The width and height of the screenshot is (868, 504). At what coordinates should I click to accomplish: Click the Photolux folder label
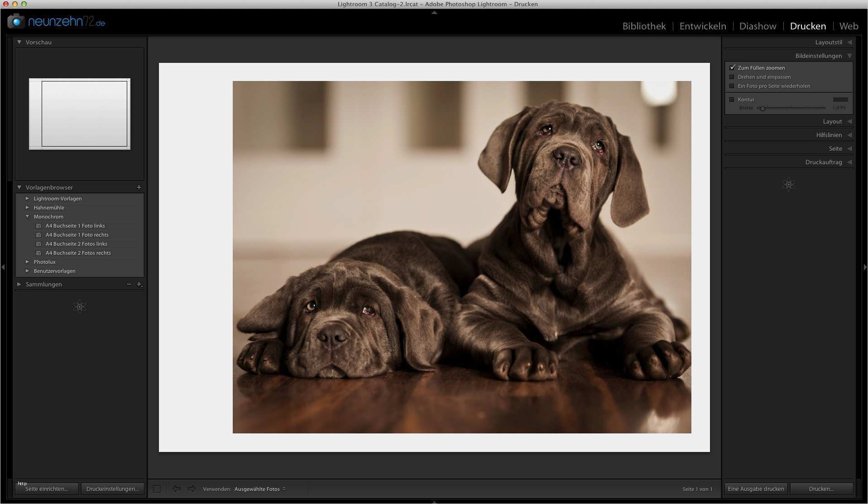[44, 262]
